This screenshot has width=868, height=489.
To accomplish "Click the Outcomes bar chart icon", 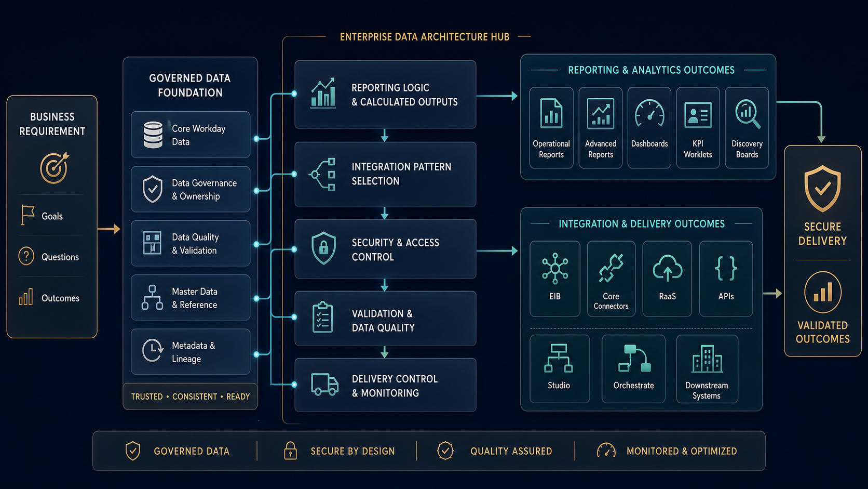I will [x=26, y=297].
